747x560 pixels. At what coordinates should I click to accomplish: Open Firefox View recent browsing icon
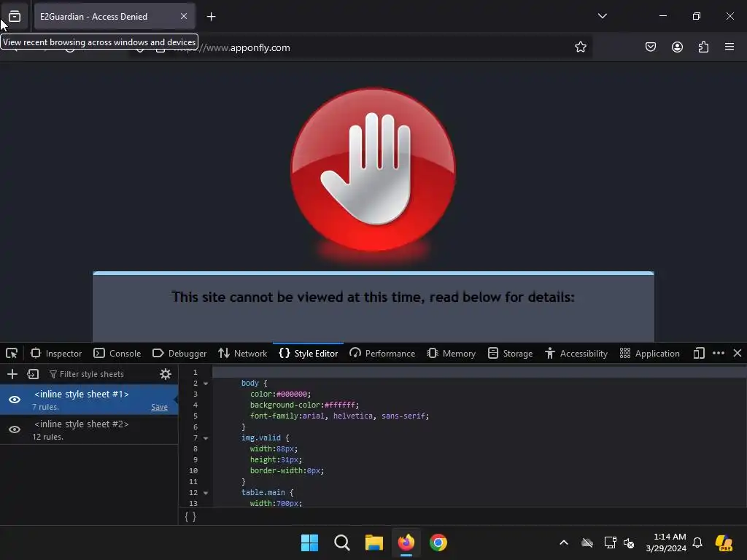tap(15, 16)
